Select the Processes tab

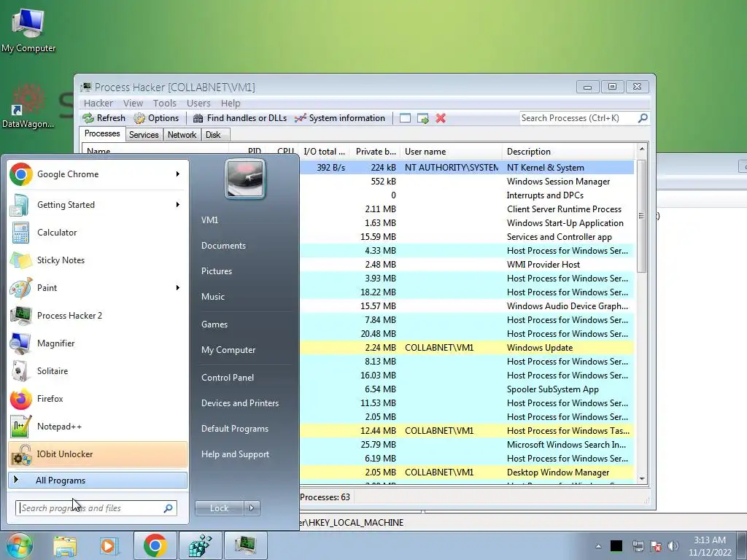click(x=102, y=134)
